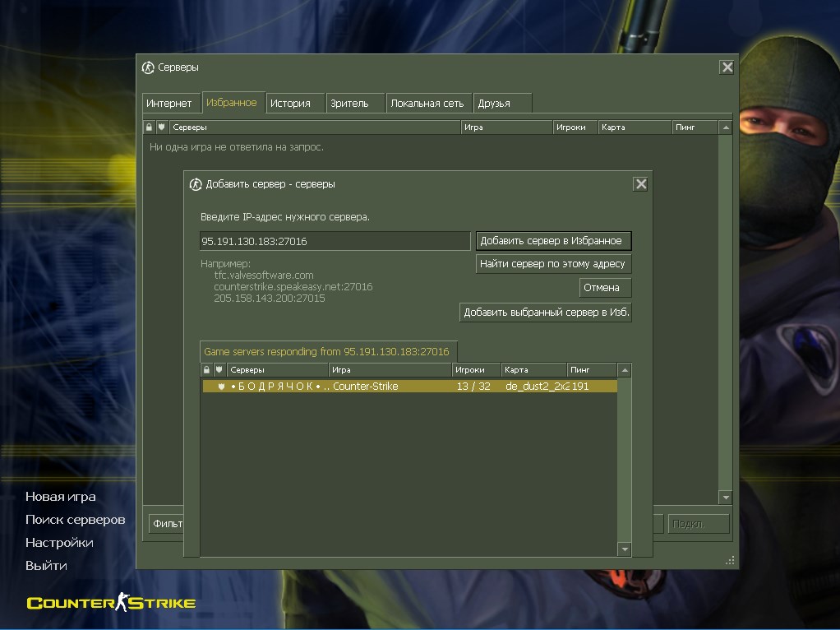
Task: Click the Фильтр button in Servers window
Action: [x=167, y=523]
